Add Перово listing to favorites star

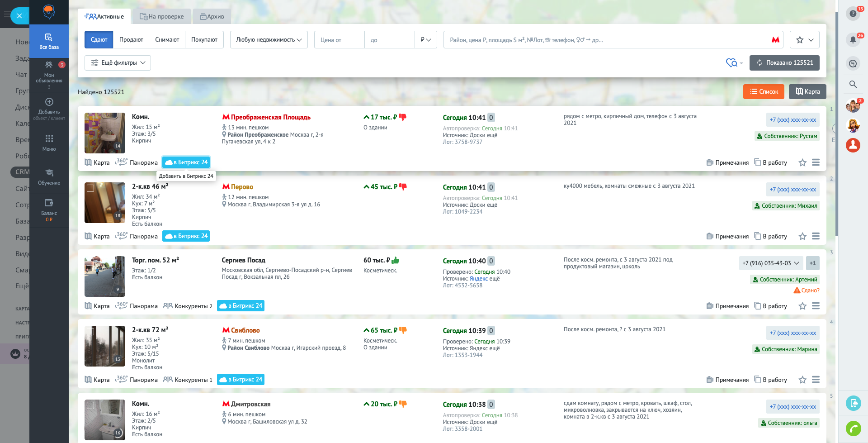pos(802,236)
